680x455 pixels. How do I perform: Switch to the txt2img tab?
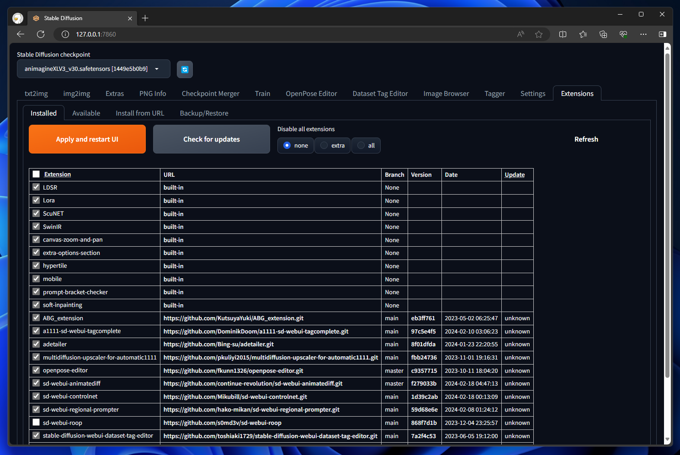[36, 94]
